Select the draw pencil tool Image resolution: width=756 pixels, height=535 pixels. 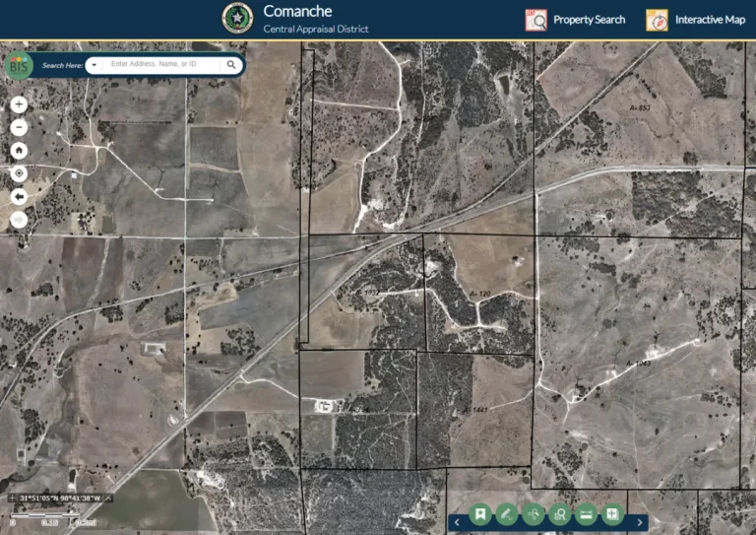(506, 514)
